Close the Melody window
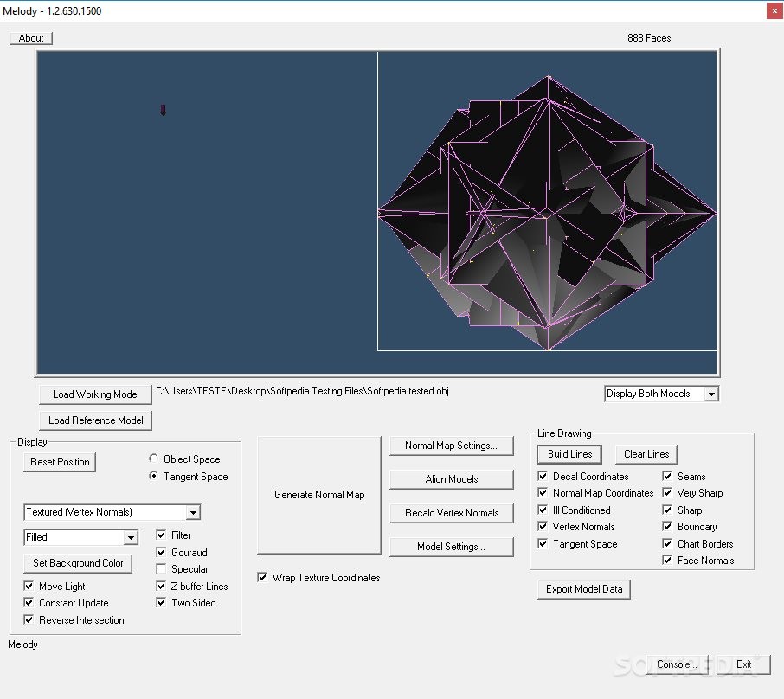 pos(774,10)
